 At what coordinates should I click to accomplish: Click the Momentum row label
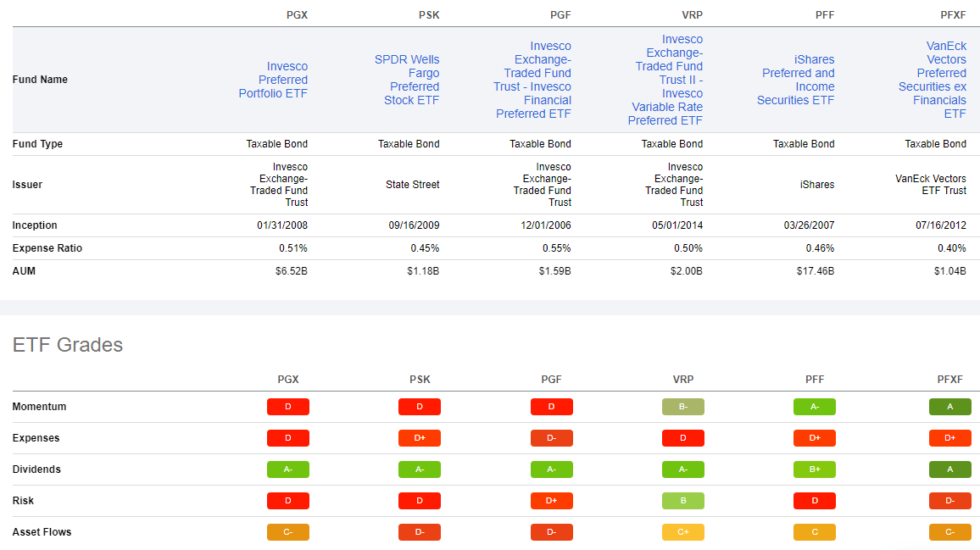(39, 407)
